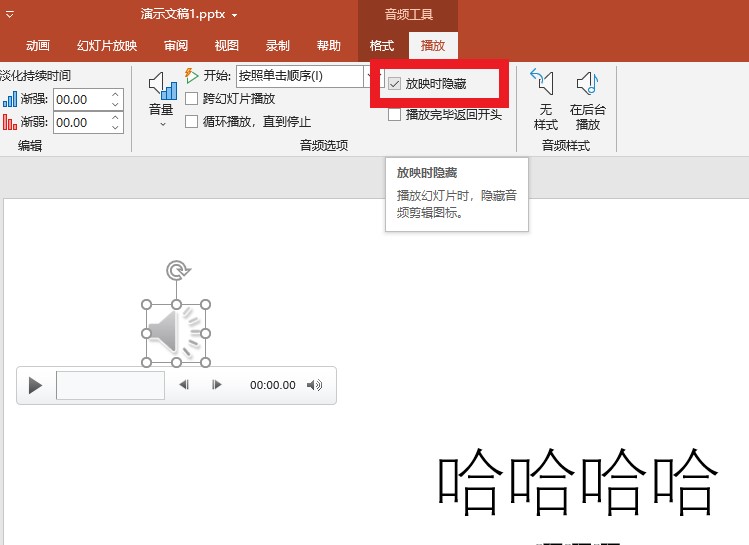
Task: Click the 演示文稿1.pptx file title
Action: point(183,14)
